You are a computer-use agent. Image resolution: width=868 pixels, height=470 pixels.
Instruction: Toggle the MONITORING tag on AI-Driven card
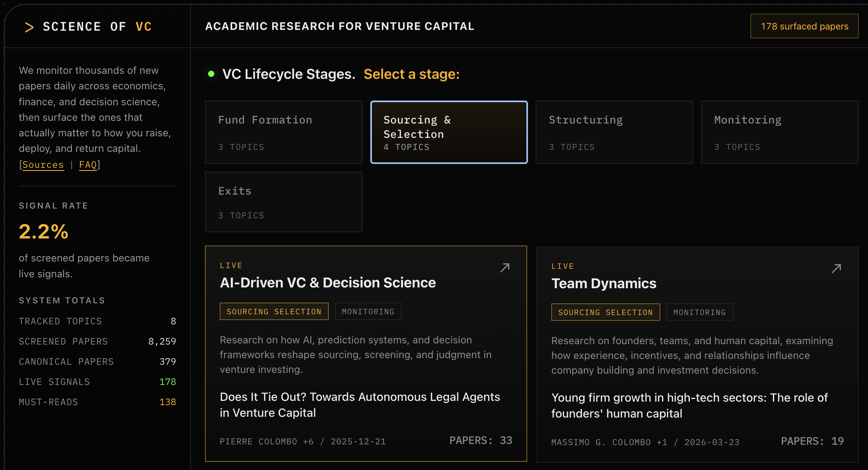(x=368, y=311)
